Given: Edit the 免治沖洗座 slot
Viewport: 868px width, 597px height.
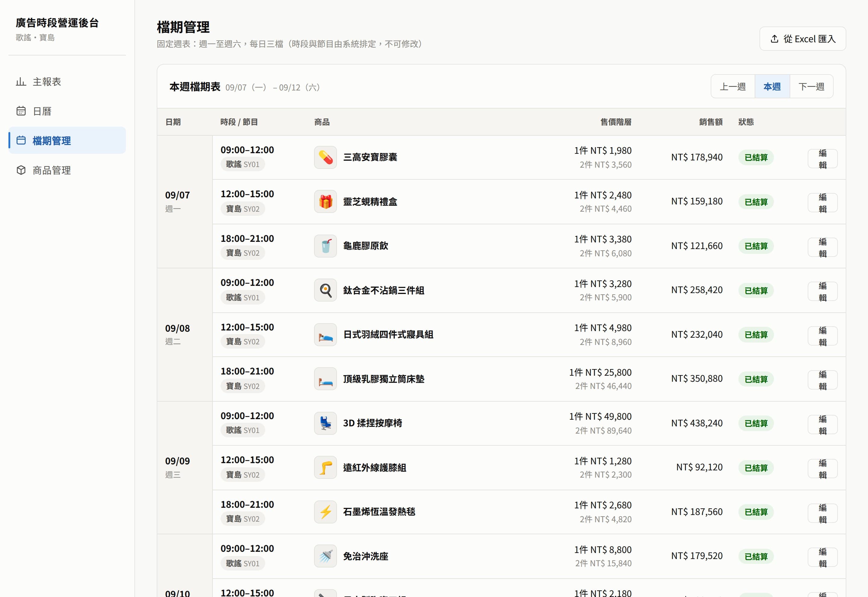Looking at the screenshot, I should [822, 557].
